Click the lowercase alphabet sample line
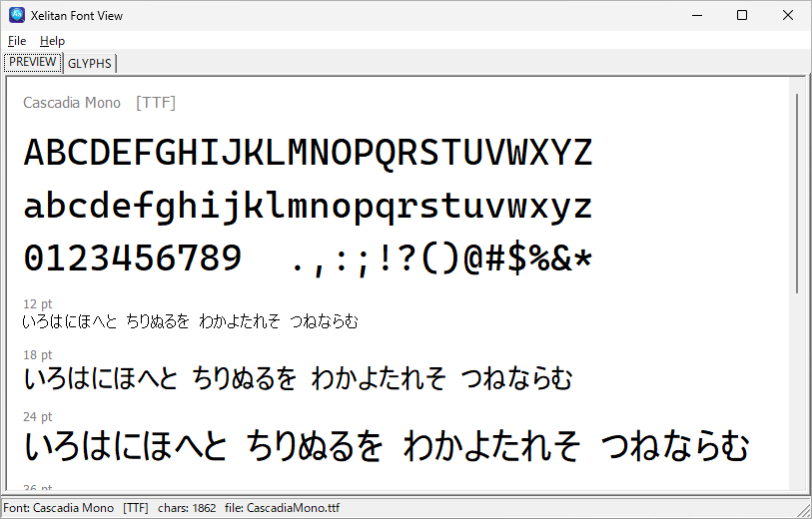 click(x=309, y=207)
